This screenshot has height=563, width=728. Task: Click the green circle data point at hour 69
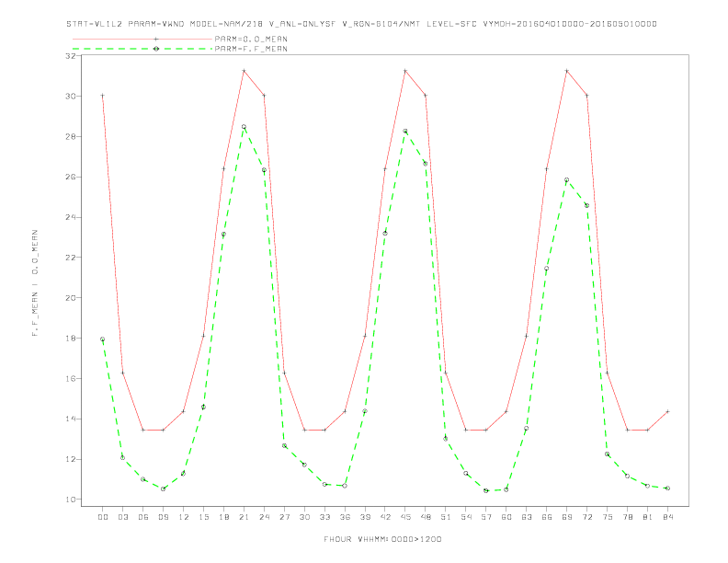(566, 179)
